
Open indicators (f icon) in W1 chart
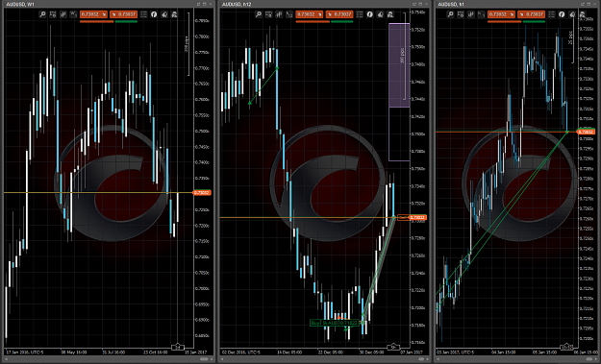(154, 14)
